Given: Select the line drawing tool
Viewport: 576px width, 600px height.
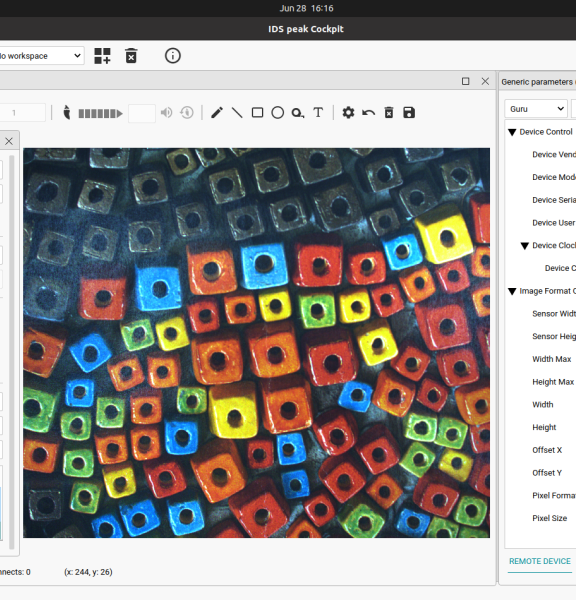Looking at the screenshot, I should [x=237, y=112].
